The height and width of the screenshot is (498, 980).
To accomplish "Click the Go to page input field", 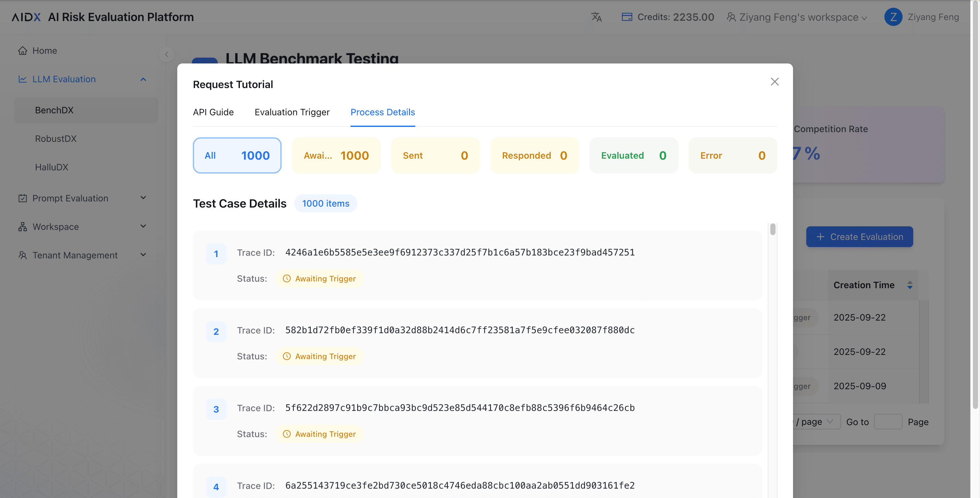I will [888, 422].
